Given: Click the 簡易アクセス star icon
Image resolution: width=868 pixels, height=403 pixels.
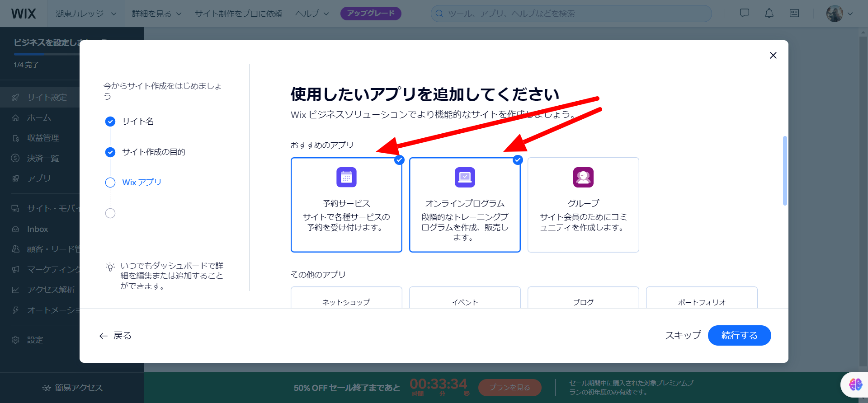Looking at the screenshot, I should [46, 388].
